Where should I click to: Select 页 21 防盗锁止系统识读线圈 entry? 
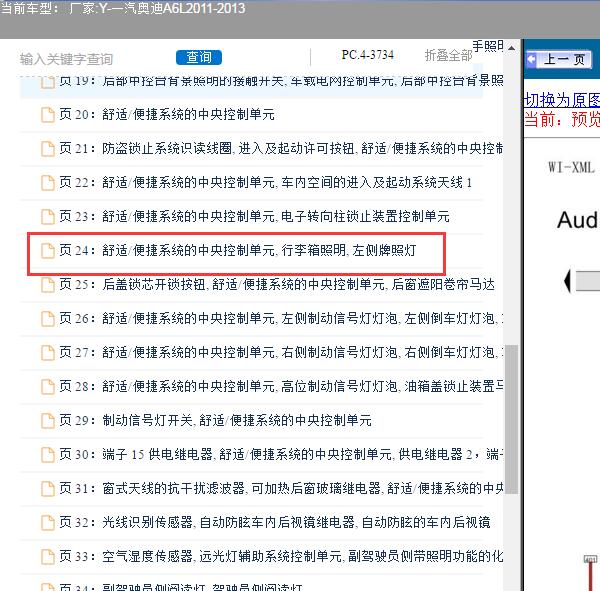(281, 149)
